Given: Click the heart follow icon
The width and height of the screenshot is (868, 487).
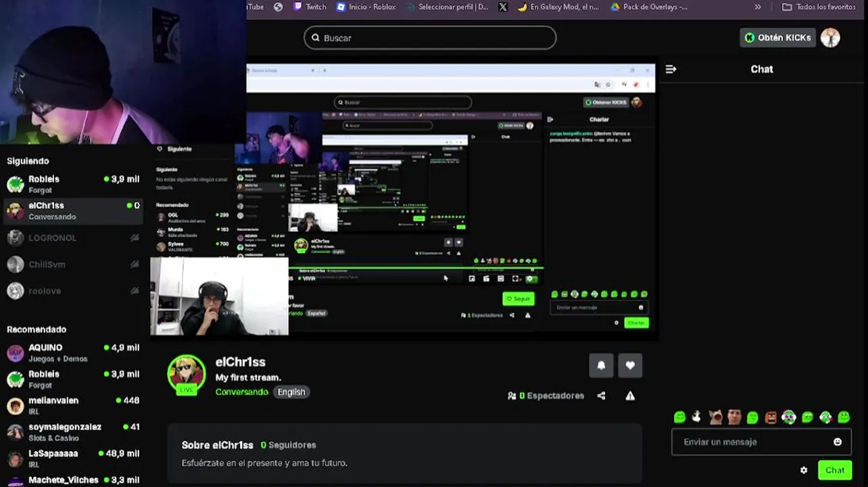Looking at the screenshot, I should coord(630,365).
